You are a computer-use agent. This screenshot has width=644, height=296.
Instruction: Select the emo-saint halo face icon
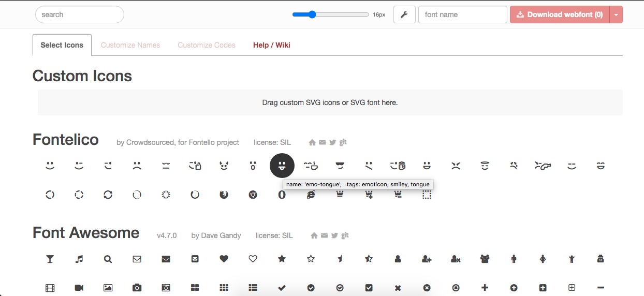click(485, 166)
